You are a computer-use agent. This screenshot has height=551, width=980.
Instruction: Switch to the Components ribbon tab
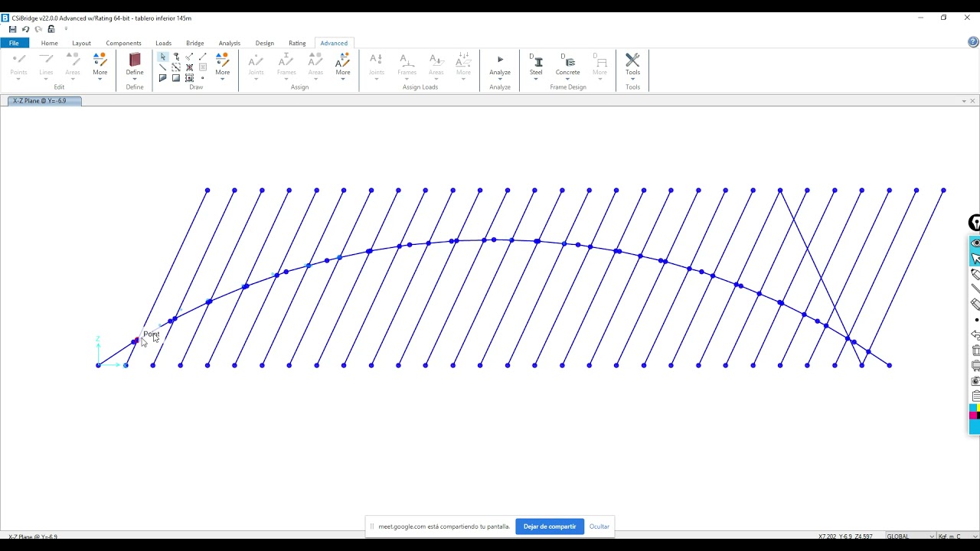coord(123,43)
